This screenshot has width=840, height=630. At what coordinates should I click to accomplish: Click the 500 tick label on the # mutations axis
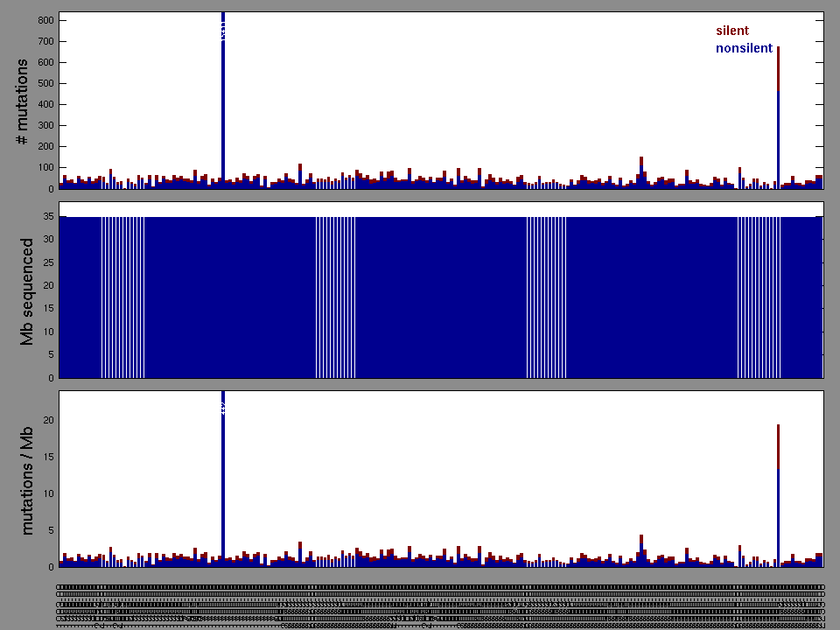click(x=45, y=83)
